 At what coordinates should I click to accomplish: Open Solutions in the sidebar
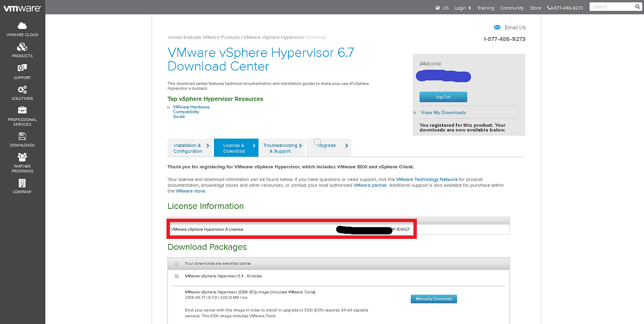pos(22,93)
